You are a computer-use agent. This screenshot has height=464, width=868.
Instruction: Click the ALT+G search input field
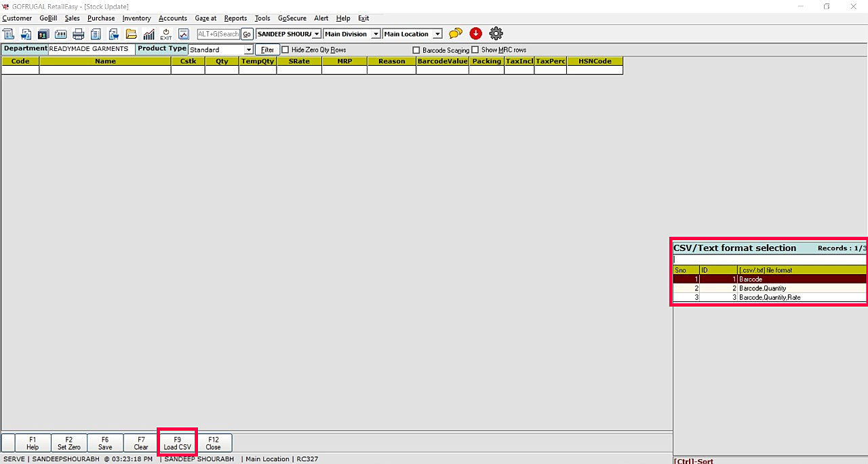point(218,34)
